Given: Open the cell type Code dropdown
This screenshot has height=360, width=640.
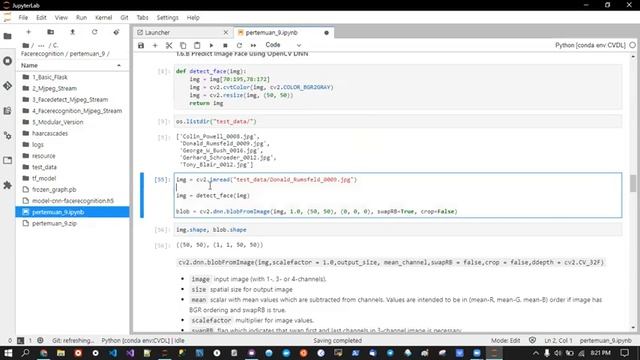Looking at the screenshot, I should click(x=283, y=45).
